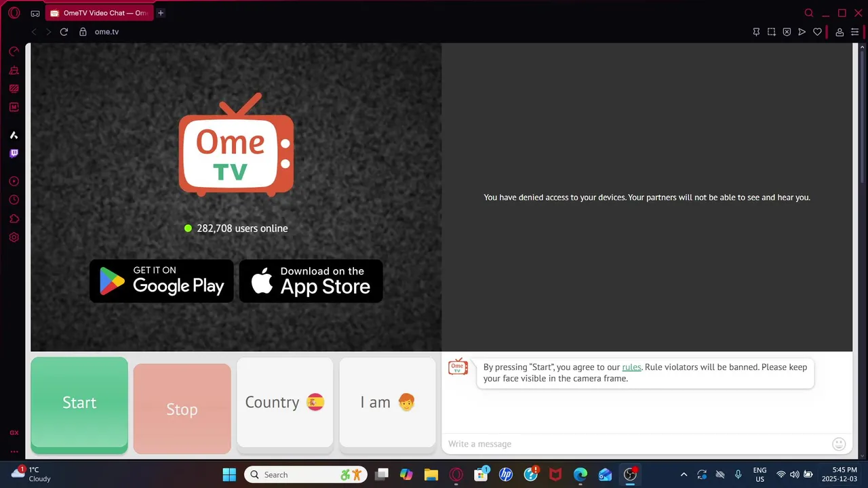Open the weather widget showing 1°C Cloudy
The image size is (868, 488).
32,474
